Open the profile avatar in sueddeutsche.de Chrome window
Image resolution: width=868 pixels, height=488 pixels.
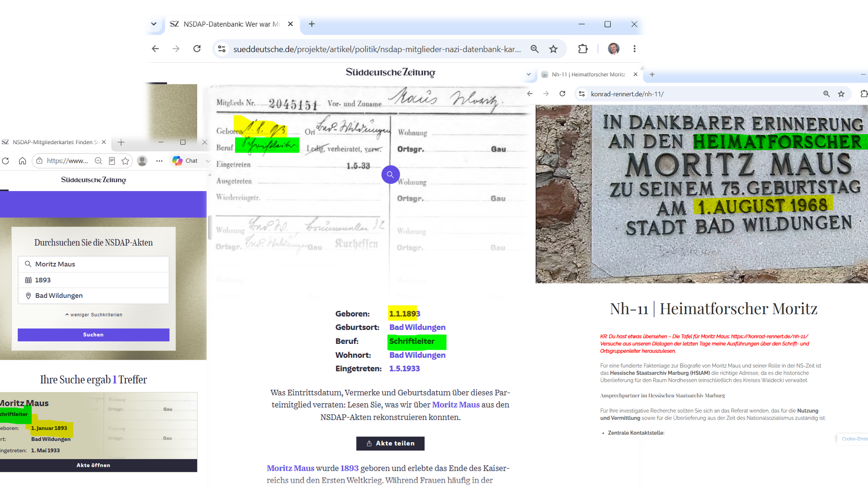(613, 49)
